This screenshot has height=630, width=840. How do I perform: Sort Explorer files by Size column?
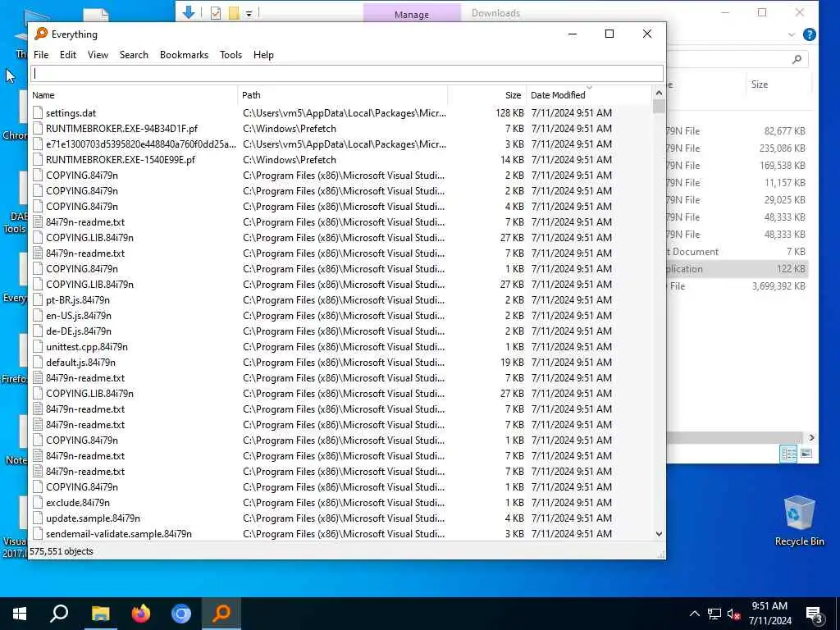tap(759, 84)
